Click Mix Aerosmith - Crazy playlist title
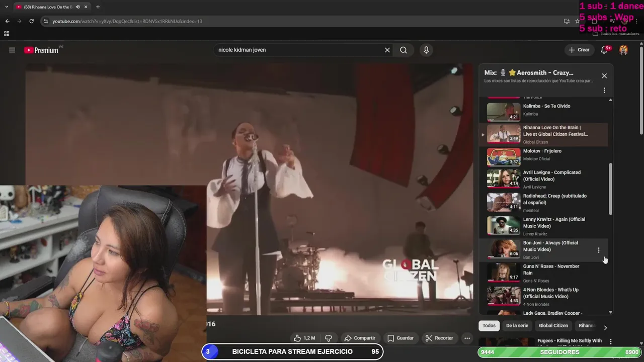 [x=529, y=73]
